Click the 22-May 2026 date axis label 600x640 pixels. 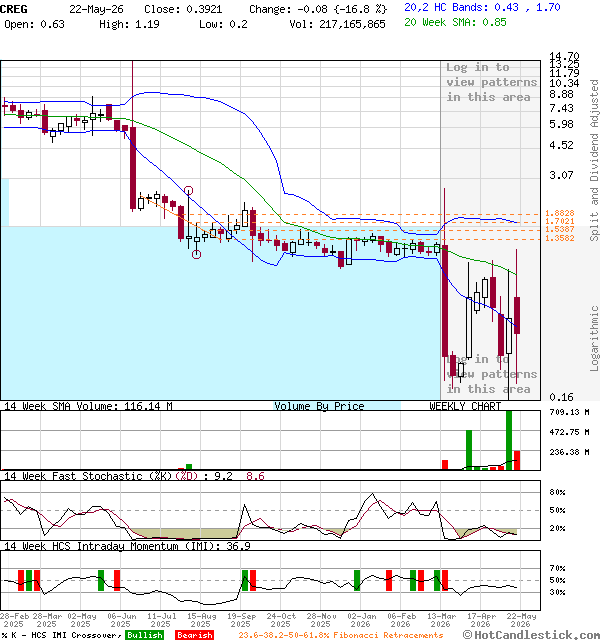point(521,620)
